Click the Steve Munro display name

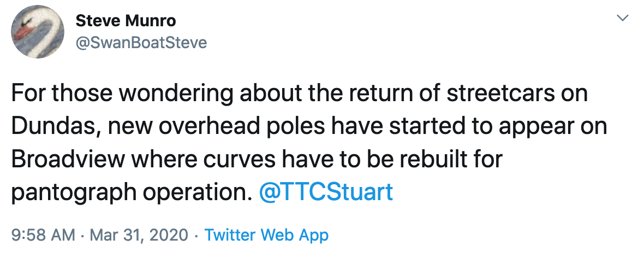(126, 22)
